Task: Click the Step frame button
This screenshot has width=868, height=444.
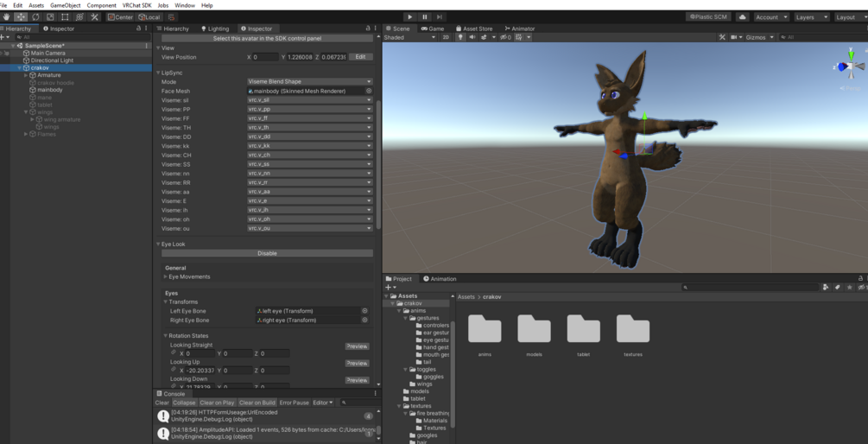Action: coord(439,17)
